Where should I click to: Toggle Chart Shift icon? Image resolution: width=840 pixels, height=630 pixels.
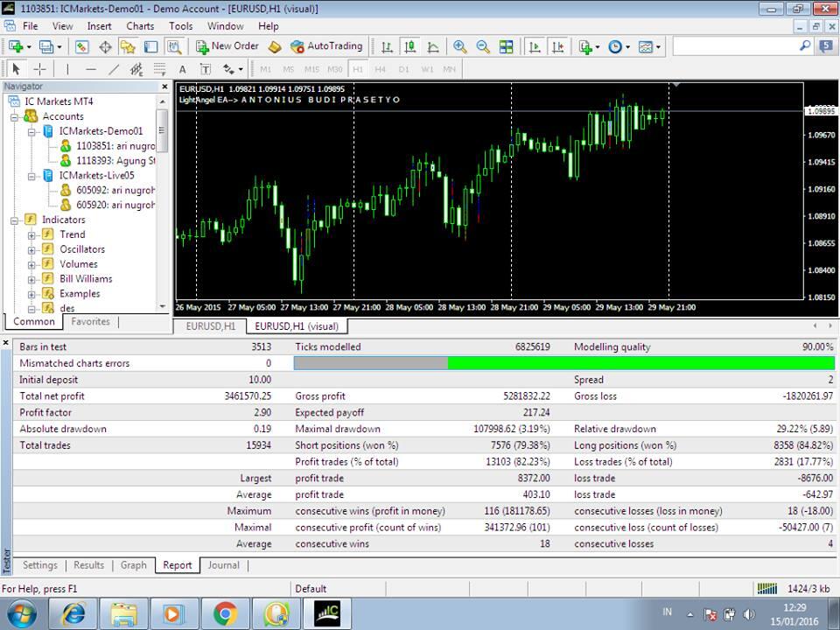click(557, 47)
